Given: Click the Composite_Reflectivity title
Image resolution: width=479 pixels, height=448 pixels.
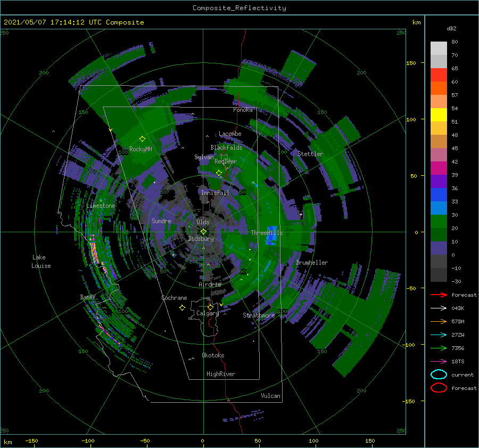Looking at the screenshot, I should click(x=239, y=8).
